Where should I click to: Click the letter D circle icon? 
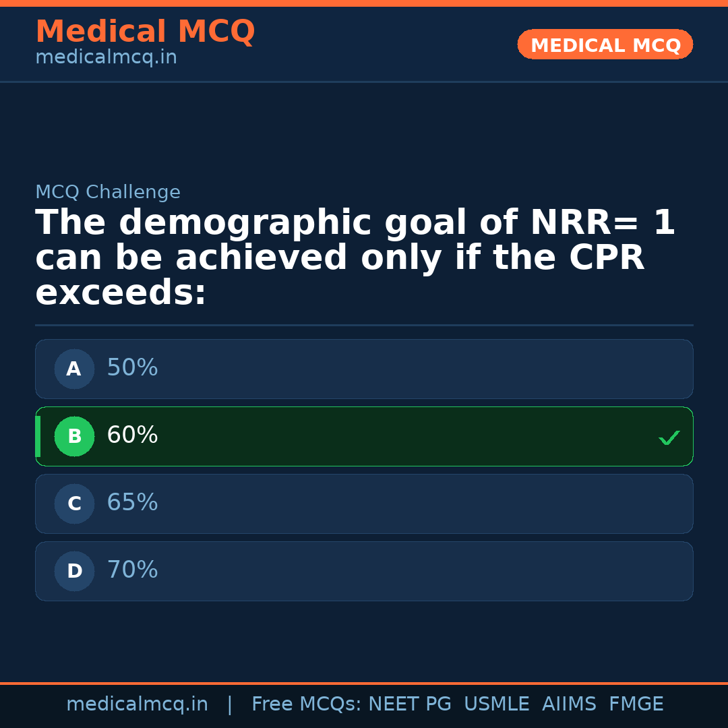(74, 571)
